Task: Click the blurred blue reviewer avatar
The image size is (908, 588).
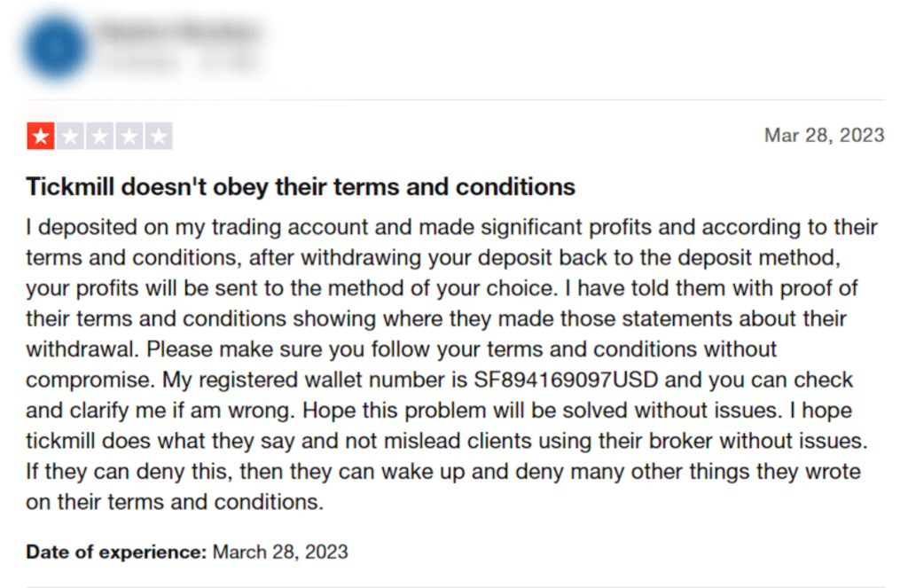Action: [56, 47]
